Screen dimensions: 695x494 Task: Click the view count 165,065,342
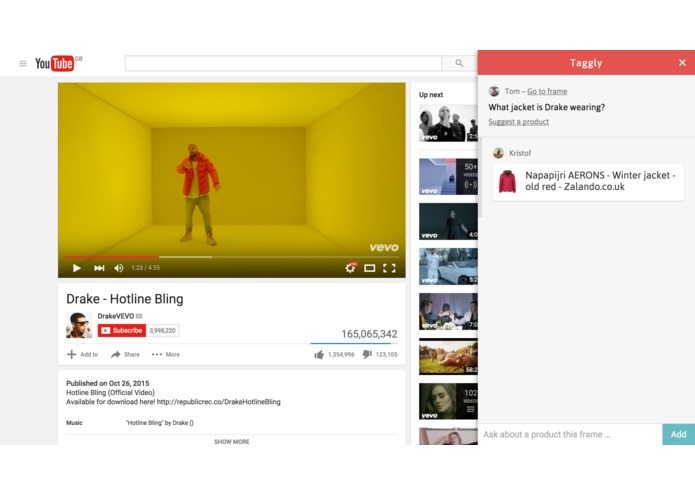(369, 334)
